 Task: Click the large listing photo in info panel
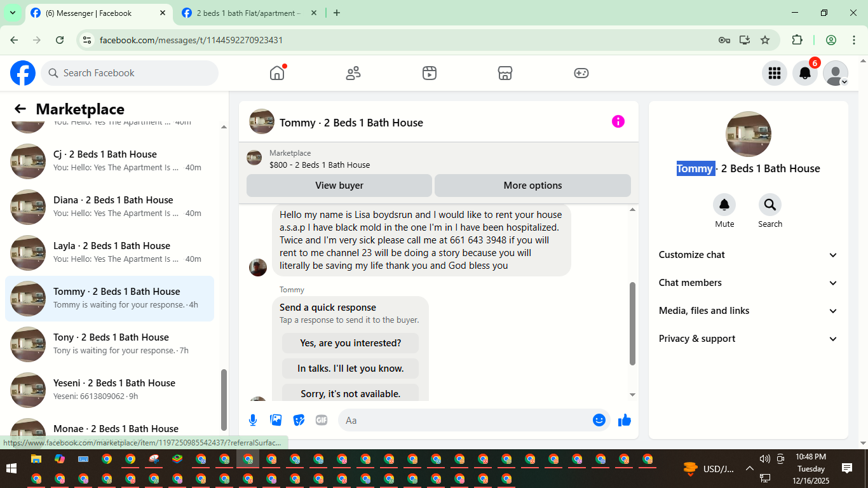[x=749, y=134]
